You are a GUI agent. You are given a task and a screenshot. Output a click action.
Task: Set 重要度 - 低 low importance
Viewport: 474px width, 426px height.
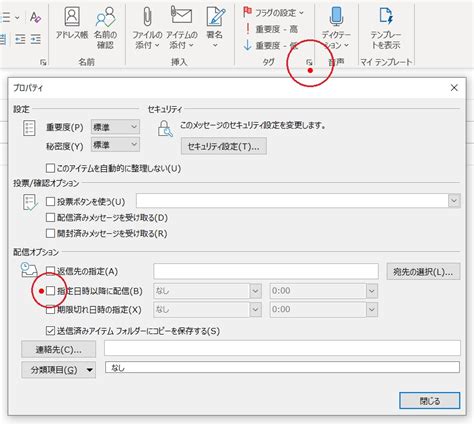[270, 45]
